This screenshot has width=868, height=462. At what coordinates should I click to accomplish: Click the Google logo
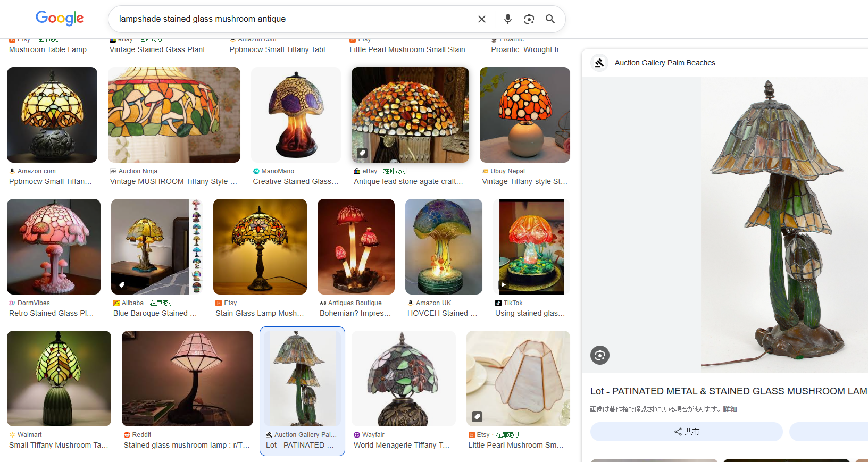click(x=60, y=19)
